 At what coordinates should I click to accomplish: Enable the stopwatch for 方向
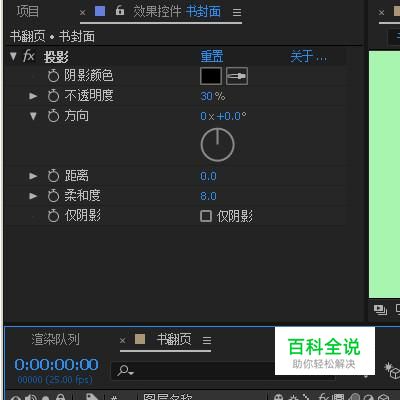point(53,116)
